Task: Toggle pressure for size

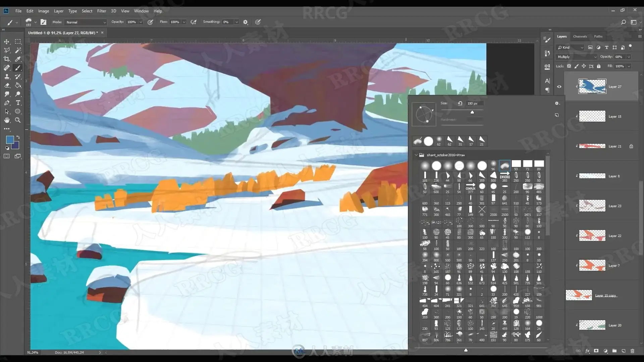Action: point(258,22)
